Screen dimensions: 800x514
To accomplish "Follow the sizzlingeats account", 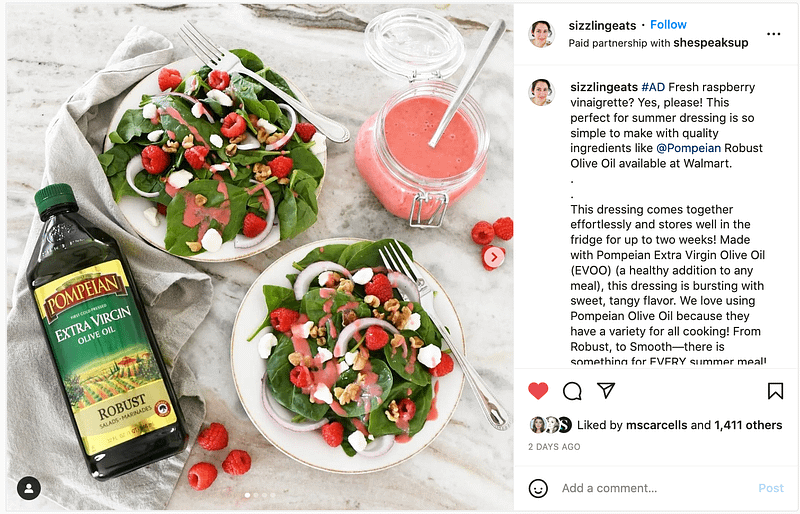I will [668, 25].
